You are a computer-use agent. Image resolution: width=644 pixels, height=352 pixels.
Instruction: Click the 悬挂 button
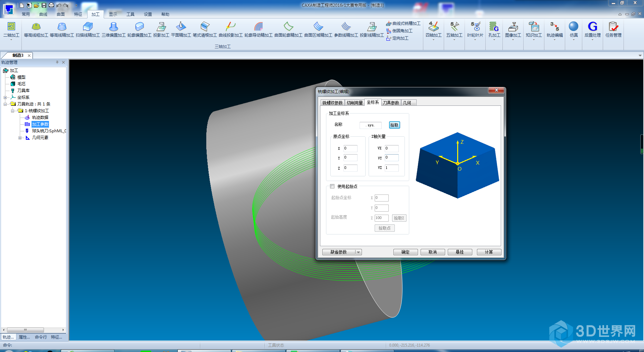click(x=460, y=252)
